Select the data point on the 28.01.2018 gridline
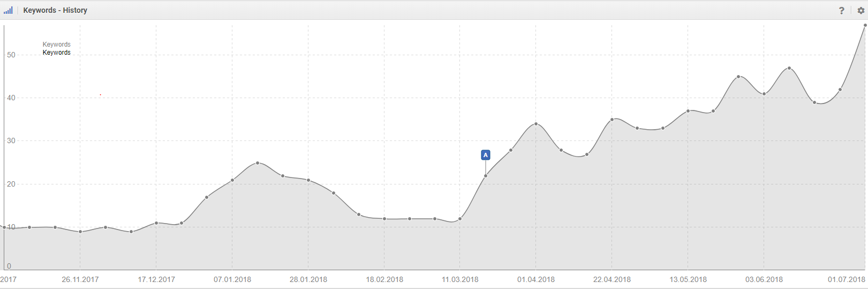This screenshot has height=289, width=868. 308,180
